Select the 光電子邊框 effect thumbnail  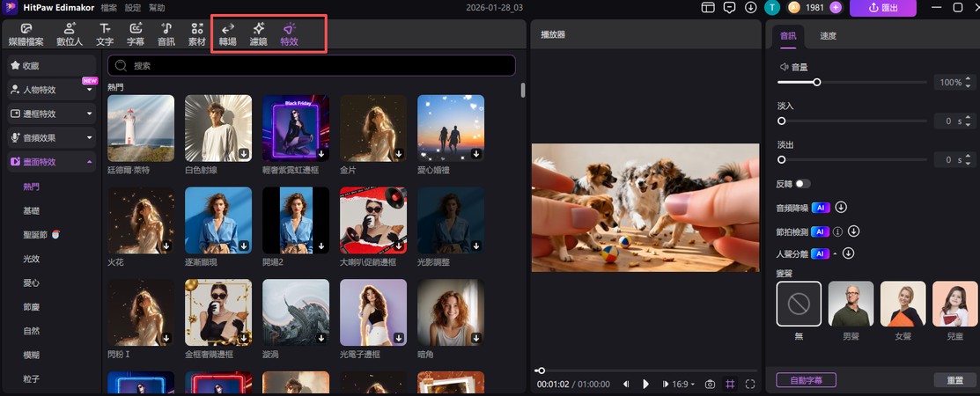373,312
